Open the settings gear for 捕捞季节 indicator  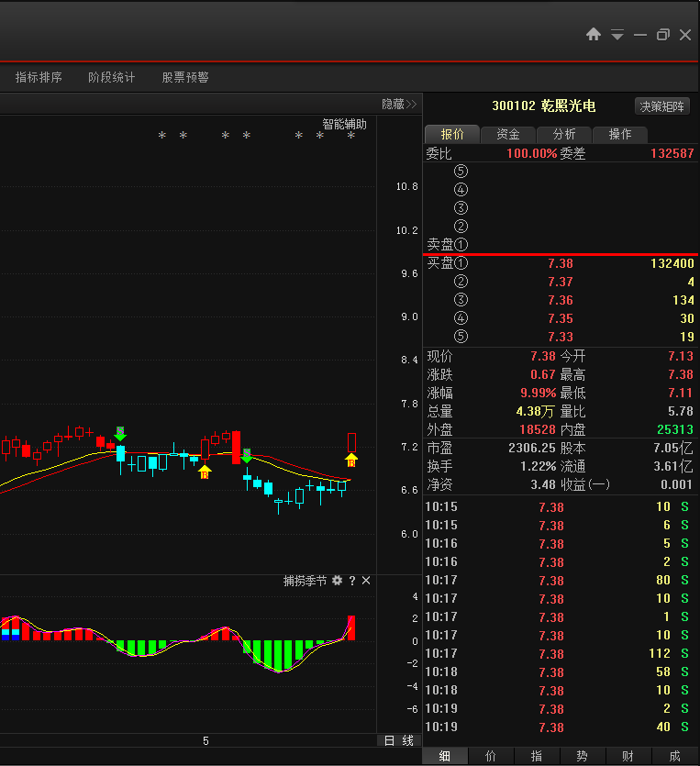pos(337,581)
